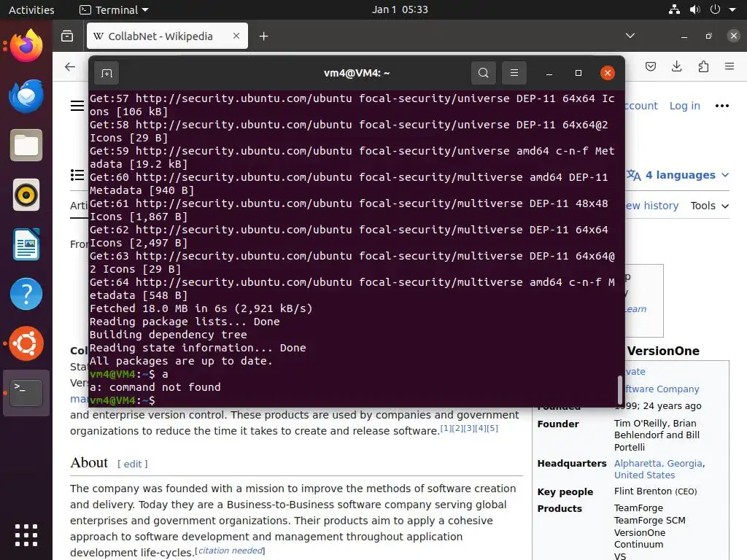Select the CollabNet - Wikipedia tab
This screenshot has height=560, width=747.
[x=167, y=36]
